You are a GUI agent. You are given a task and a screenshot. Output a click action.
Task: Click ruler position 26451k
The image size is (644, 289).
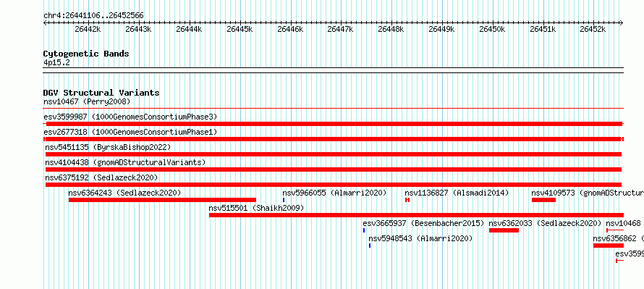pyautogui.click(x=543, y=29)
